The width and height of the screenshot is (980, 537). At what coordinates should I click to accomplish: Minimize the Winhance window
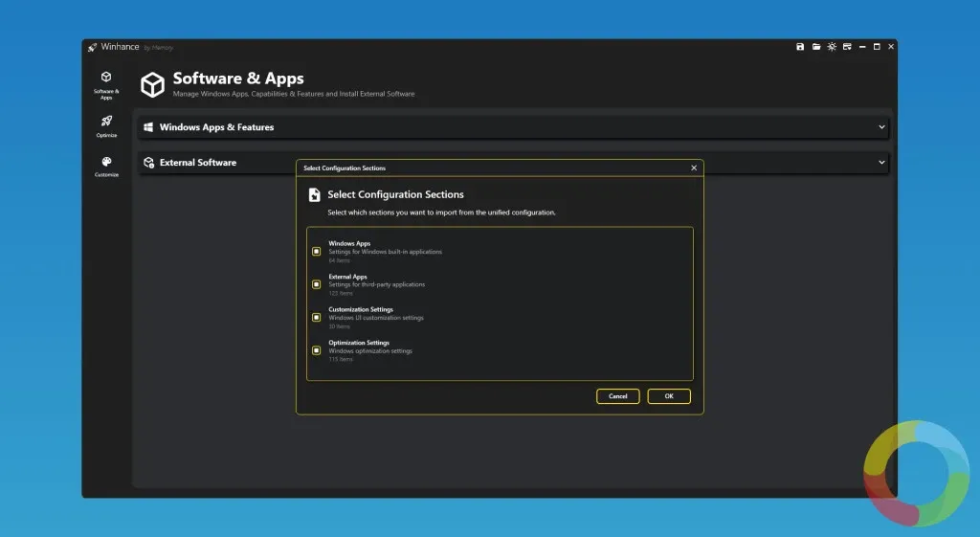point(862,47)
